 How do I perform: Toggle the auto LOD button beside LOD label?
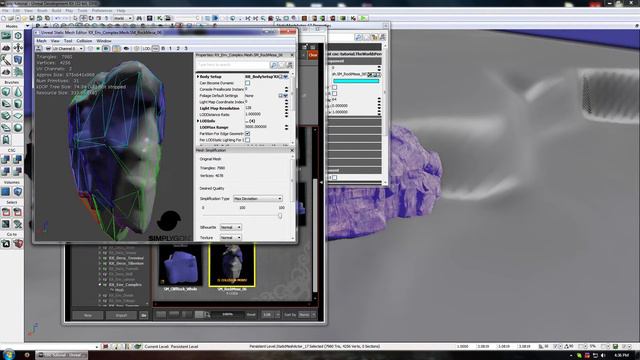[155, 49]
